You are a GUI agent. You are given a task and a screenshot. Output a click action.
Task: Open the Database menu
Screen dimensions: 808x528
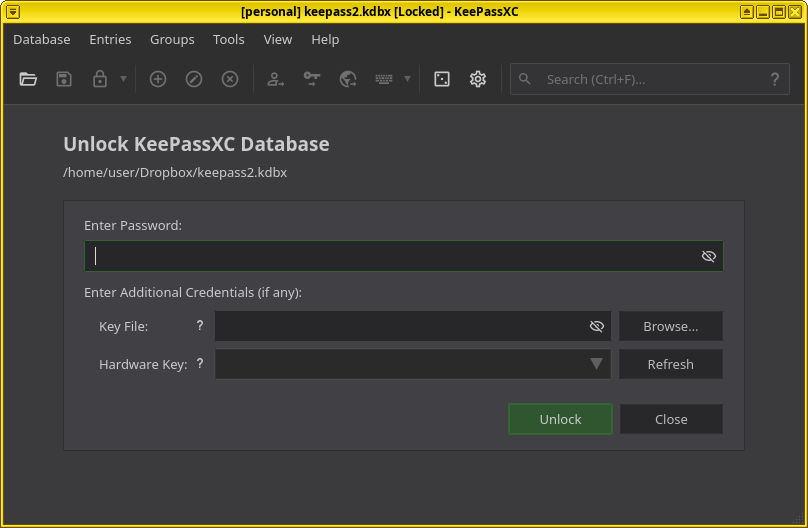click(42, 40)
